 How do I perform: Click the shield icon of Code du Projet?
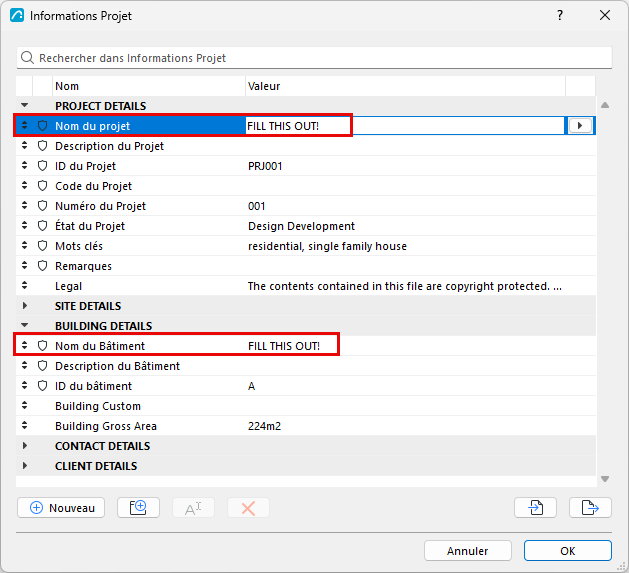(x=43, y=186)
